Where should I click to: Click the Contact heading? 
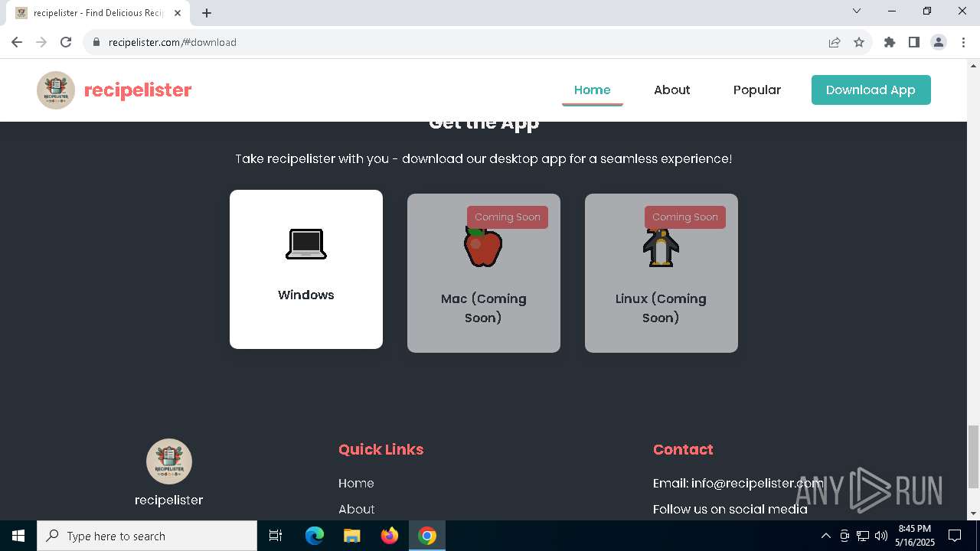[x=683, y=449]
